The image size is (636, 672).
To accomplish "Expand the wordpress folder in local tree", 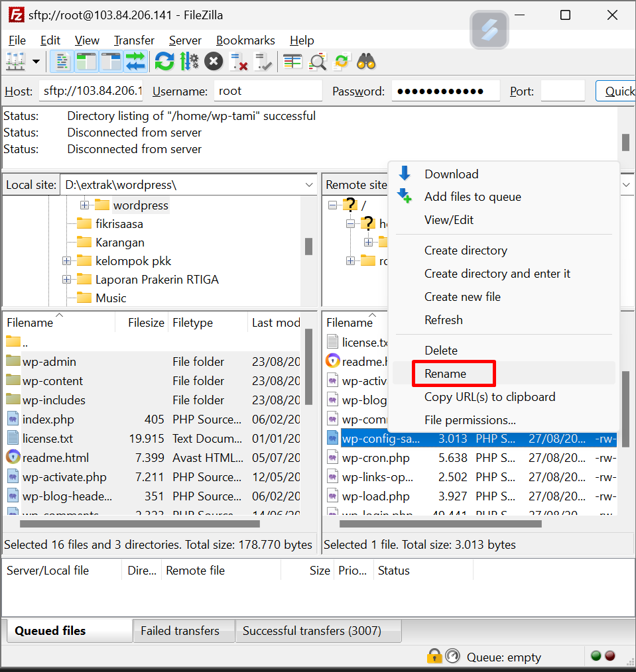I will point(84,205).
